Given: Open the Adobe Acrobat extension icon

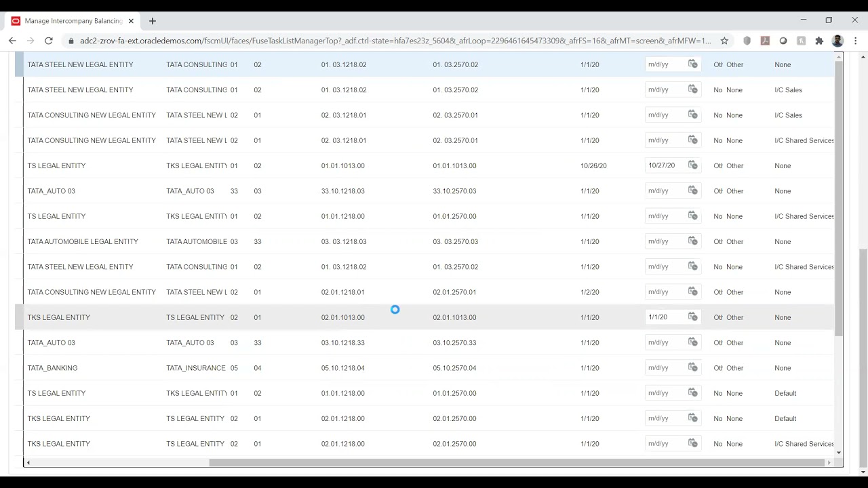Looking at the screenshot, I should [x=765, y=41].
